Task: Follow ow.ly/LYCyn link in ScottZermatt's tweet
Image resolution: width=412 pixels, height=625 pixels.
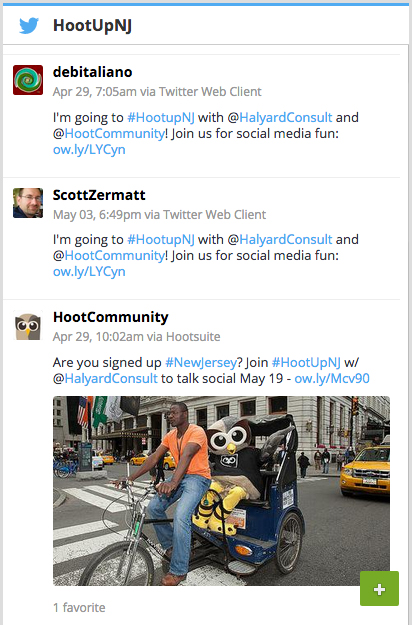Action: (x=89, y=271)
